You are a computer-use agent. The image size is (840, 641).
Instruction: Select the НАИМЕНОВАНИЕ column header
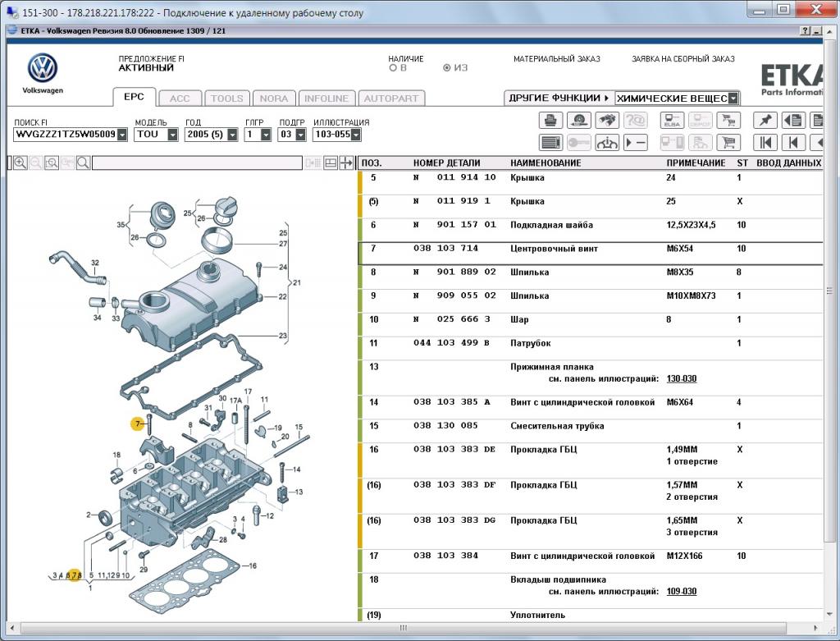546,163
